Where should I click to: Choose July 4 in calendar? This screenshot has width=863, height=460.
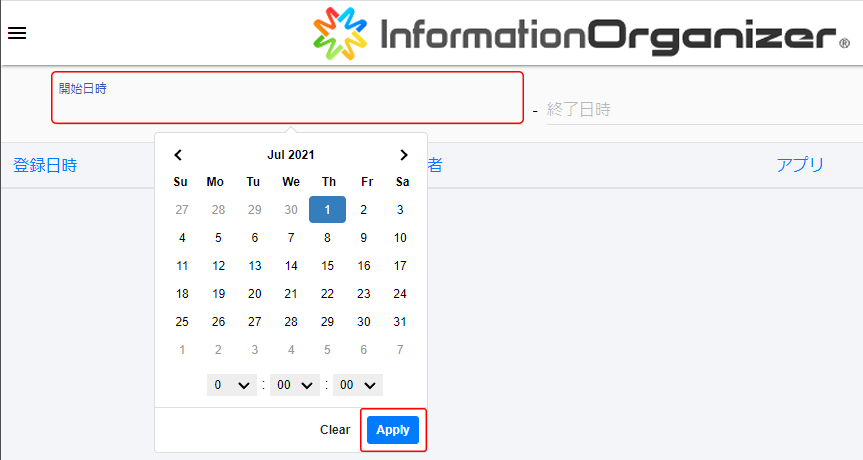coord(182,238)
